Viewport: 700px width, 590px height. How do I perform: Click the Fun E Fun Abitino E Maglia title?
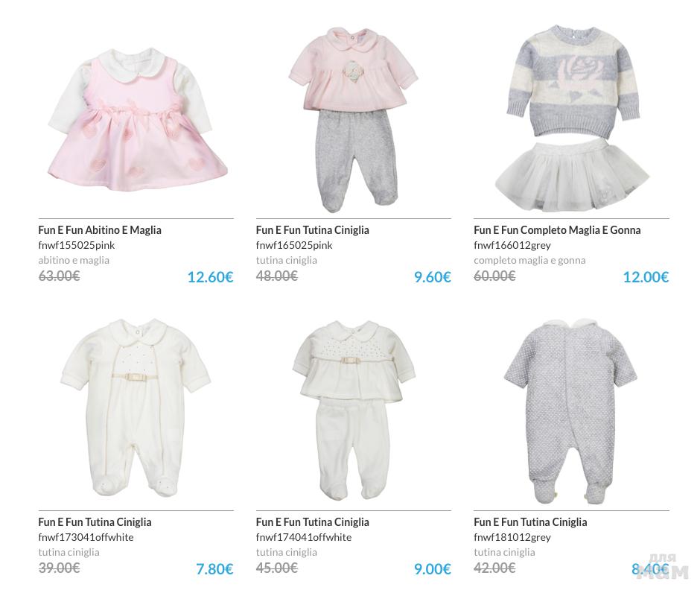click(x=100, y=230)
